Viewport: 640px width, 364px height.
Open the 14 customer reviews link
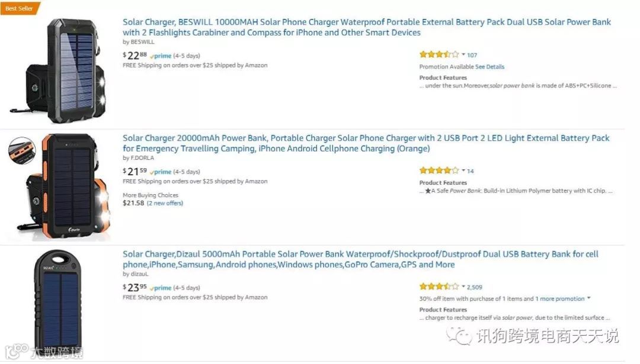470,171
